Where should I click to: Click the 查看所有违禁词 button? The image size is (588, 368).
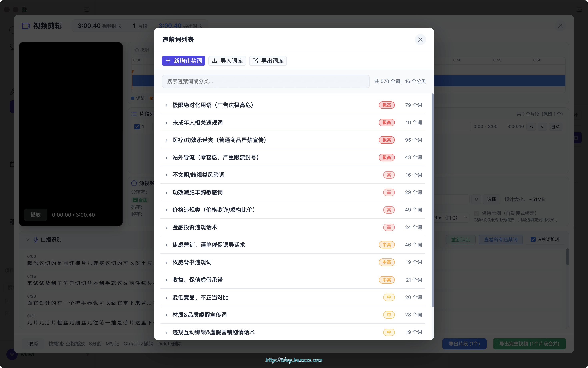[500, 240]
